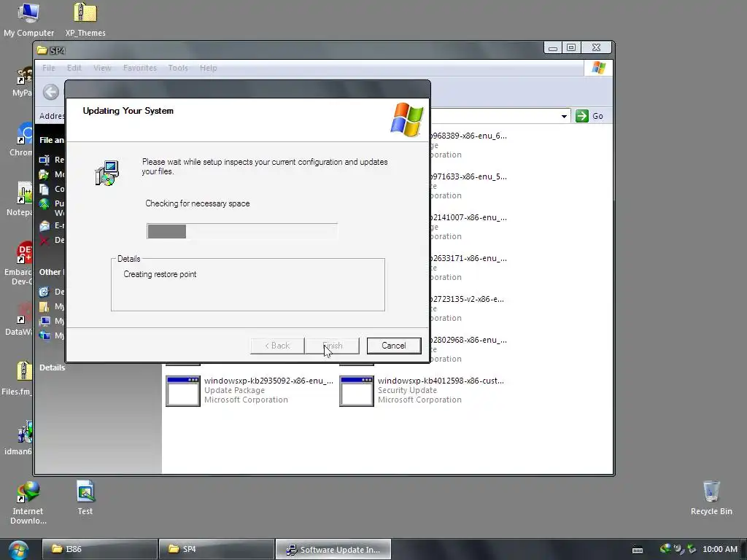Select file kb2802968-x86-enu in SP4 list
The image size is (747, 560).
(x=468, y=340)
